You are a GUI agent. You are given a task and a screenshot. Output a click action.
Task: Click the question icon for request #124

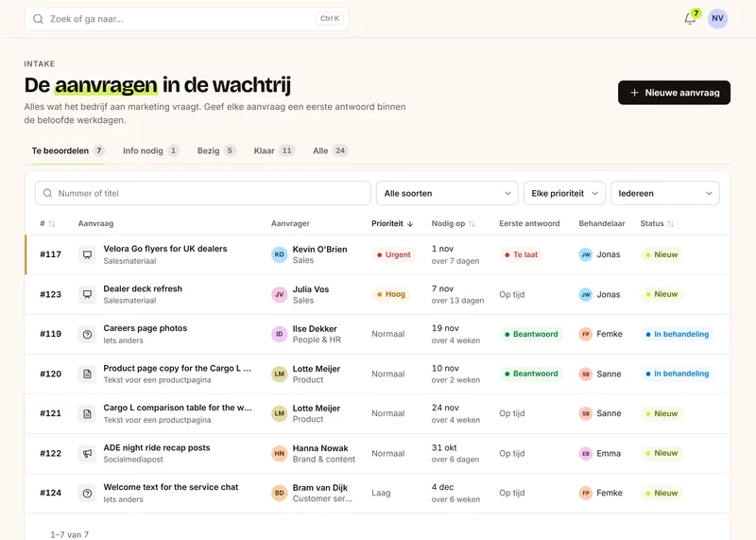click(87, 493)
